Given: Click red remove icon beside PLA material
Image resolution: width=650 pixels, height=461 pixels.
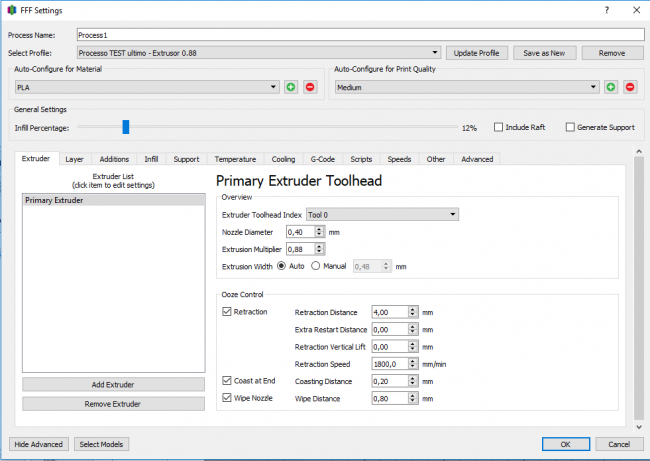Looking at the screenshot, I should [x=309, y=87].
